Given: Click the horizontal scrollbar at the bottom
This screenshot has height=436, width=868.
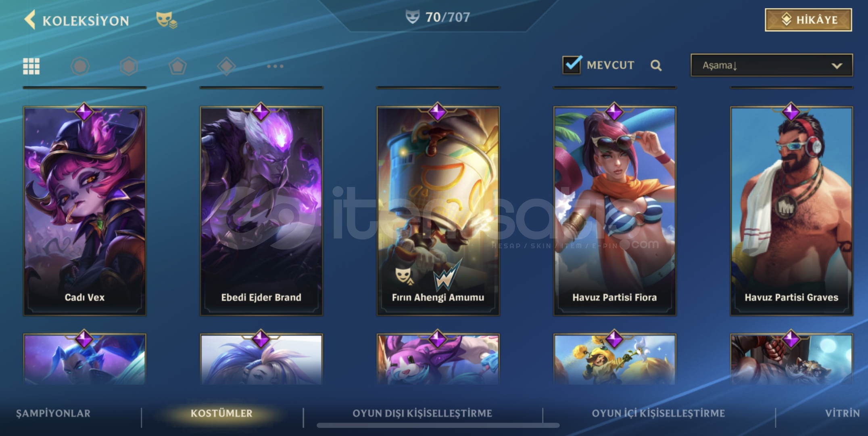Looking at the screenshot, I should click(x=438, y=425).
